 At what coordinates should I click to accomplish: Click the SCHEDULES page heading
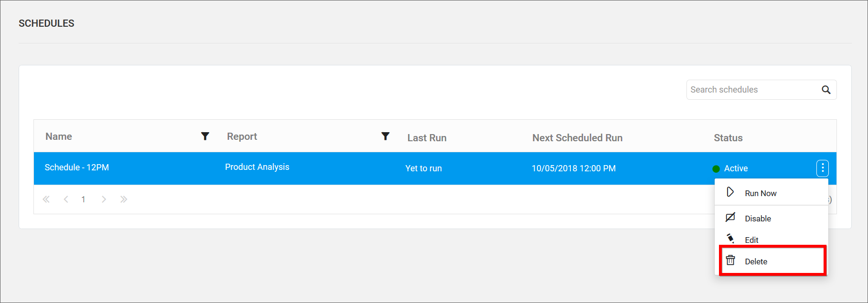46,23
